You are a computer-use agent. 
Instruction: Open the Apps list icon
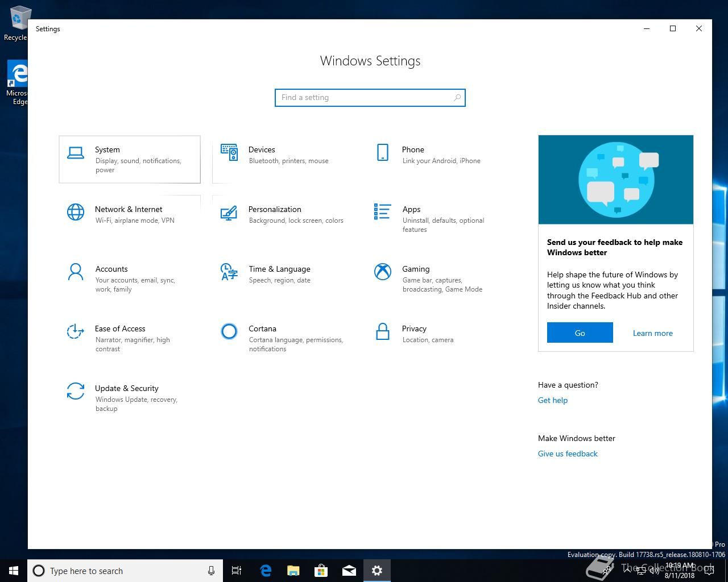click(383, 212)
